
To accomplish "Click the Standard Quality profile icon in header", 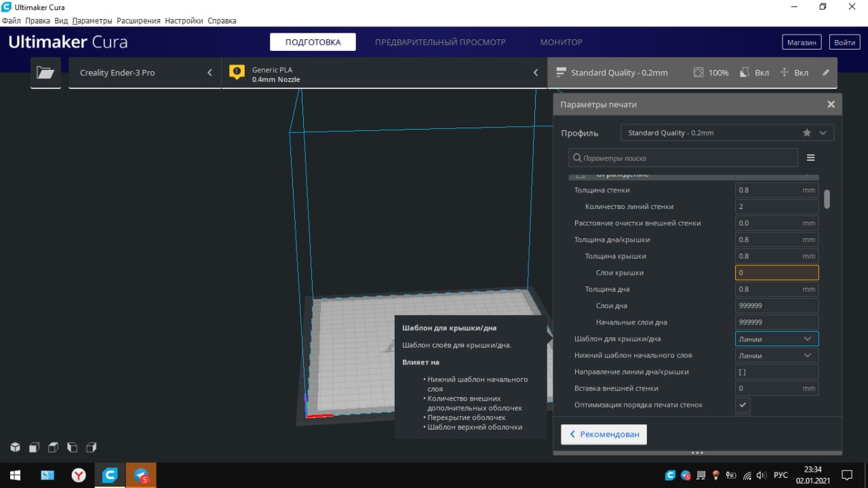I will (561, 73).
